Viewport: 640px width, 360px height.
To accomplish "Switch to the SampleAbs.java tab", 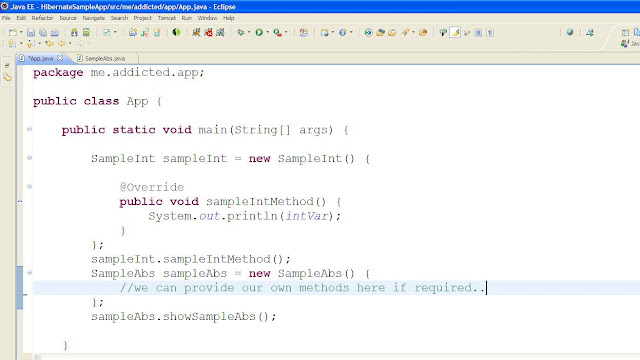I will tap(105, 58).
